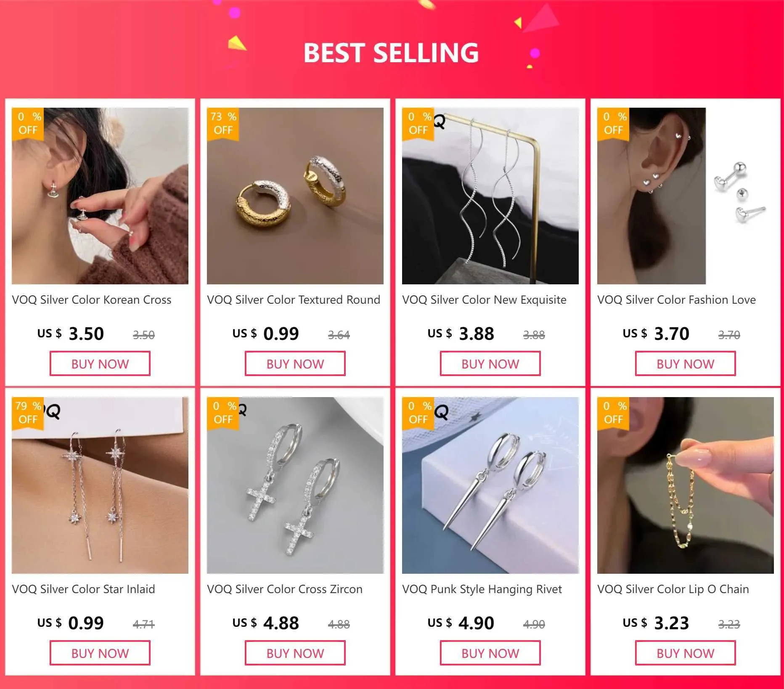Open the gold Lip O Chain photo
This screenshot has width=784, height=689.
pyautogui.click(x=686, y=485)
